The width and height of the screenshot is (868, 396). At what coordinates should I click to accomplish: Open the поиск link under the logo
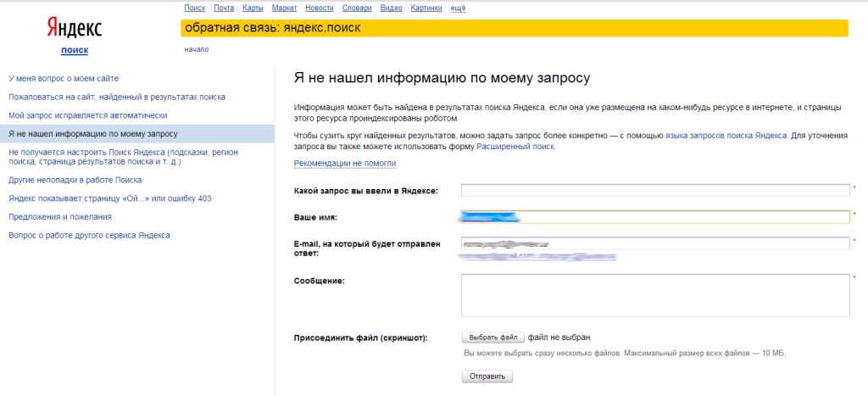click(x=75, y=50)
